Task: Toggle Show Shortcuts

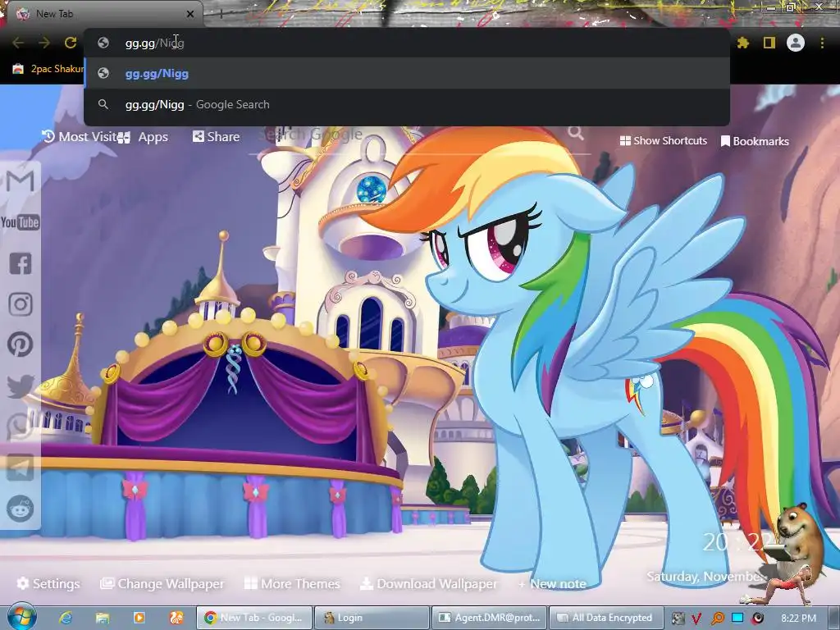Action: [663, 141]
